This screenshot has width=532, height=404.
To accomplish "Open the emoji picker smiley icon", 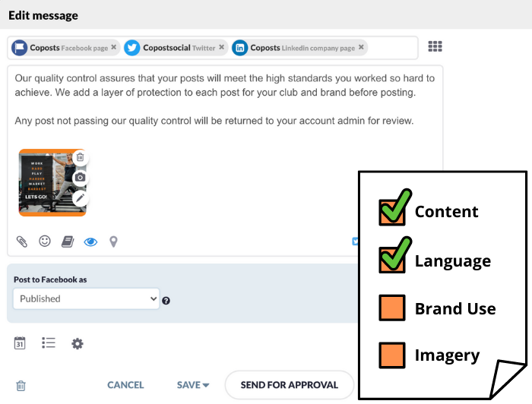I will click(45, 241).
